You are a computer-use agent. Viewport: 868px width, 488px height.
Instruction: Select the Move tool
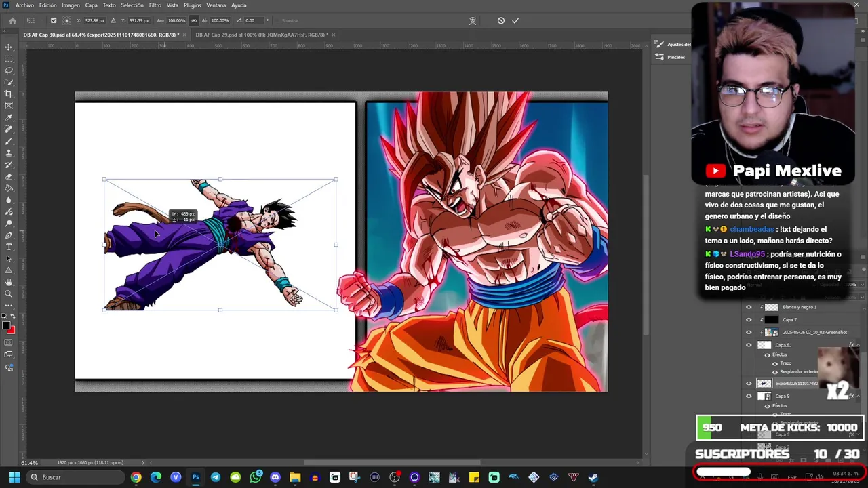pos(9,47)
